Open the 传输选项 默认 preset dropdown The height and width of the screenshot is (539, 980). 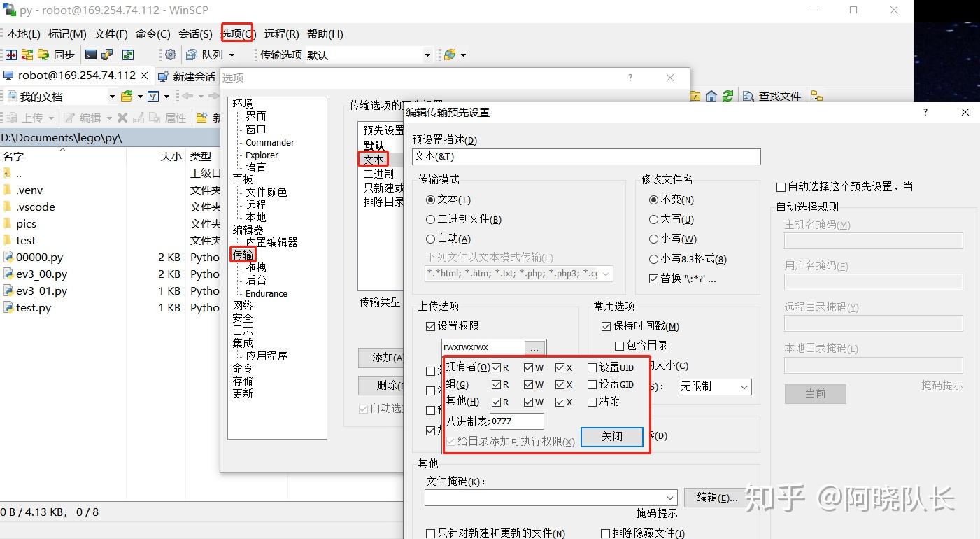[427, 54]
